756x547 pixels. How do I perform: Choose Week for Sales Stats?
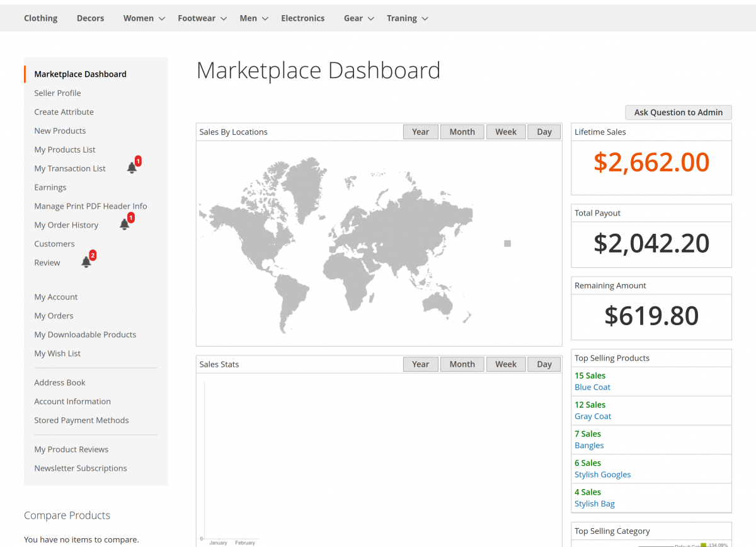click(506, 364)
